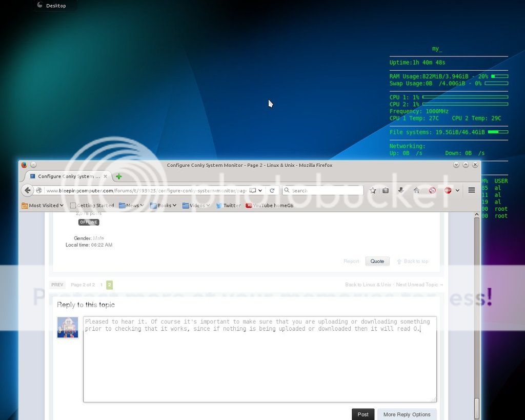Open the Videos bookmarks folder
This screenshot has height=420, width=525.
coord(196,205)
